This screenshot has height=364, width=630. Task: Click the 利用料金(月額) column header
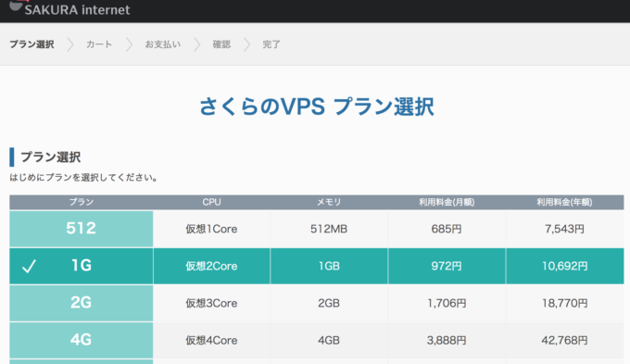click(447, 202)
